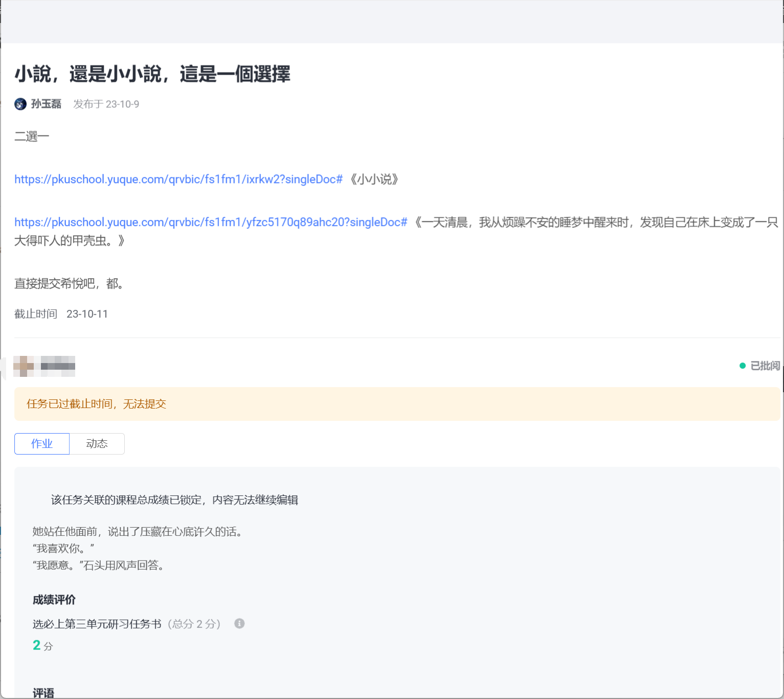784x699 pixels.
Task: Click the 成绩评价 section heading
Action: point(54,600)
